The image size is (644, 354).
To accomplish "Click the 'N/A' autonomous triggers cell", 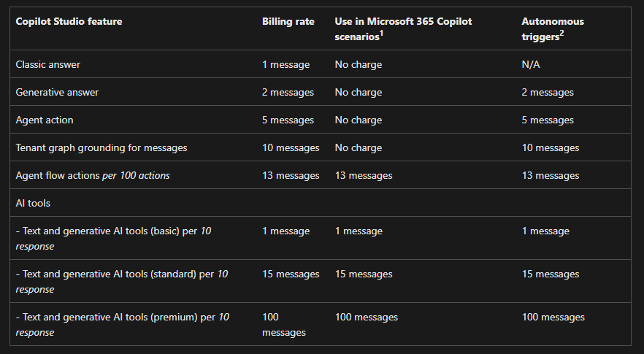I will point(532,64).
